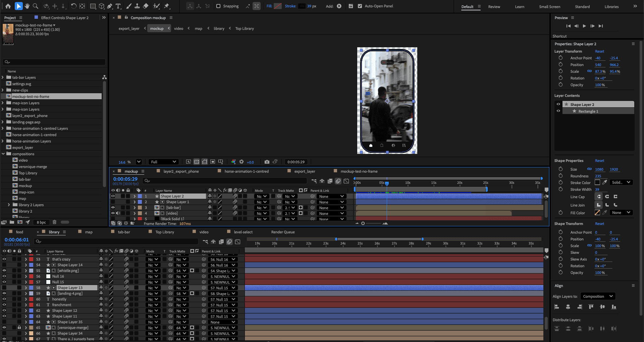The height and width of the screenshot is (342, 644).
Task: Open the Full resolution dropdown
Action: [163, 162]
